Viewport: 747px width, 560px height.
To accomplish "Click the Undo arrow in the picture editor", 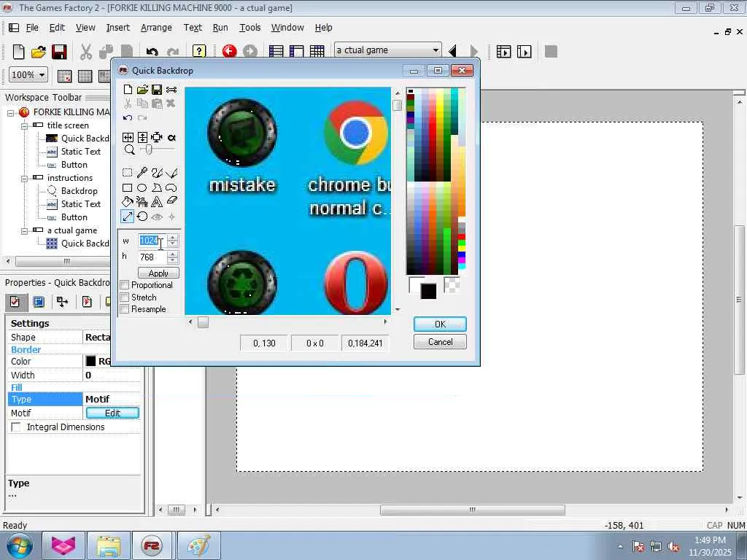I will [127, 117].
